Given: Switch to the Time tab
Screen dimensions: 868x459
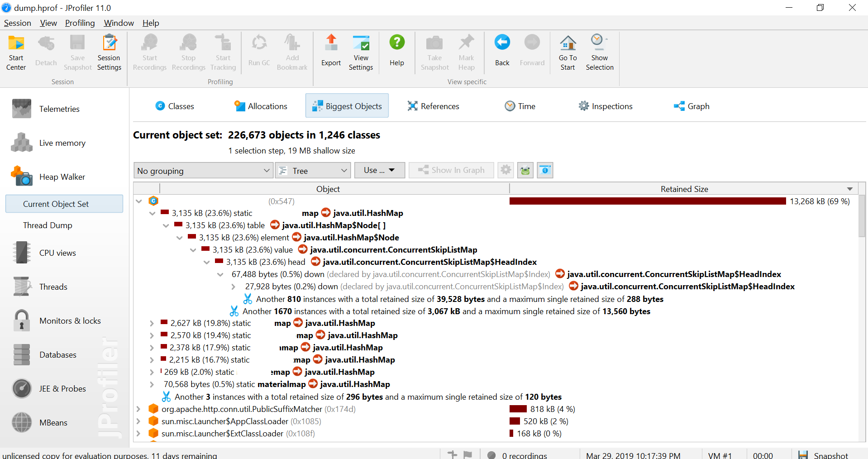Looking at the screenshot, I should (x=520, y=106).
